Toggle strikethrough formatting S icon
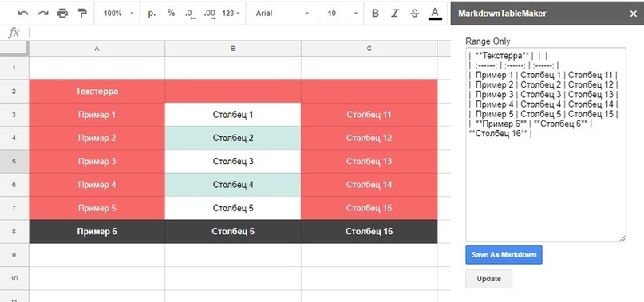Screen dimensions: 644x302 tap(414, 14)
